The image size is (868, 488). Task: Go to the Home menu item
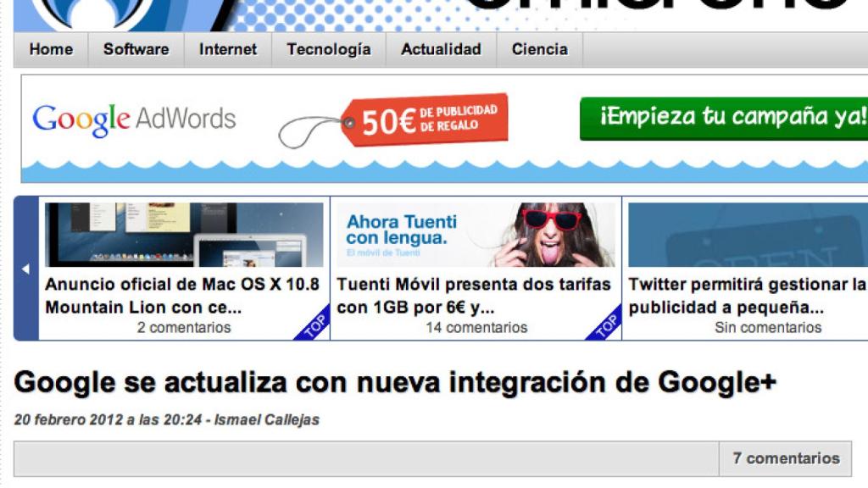click(x=51, y=49)
